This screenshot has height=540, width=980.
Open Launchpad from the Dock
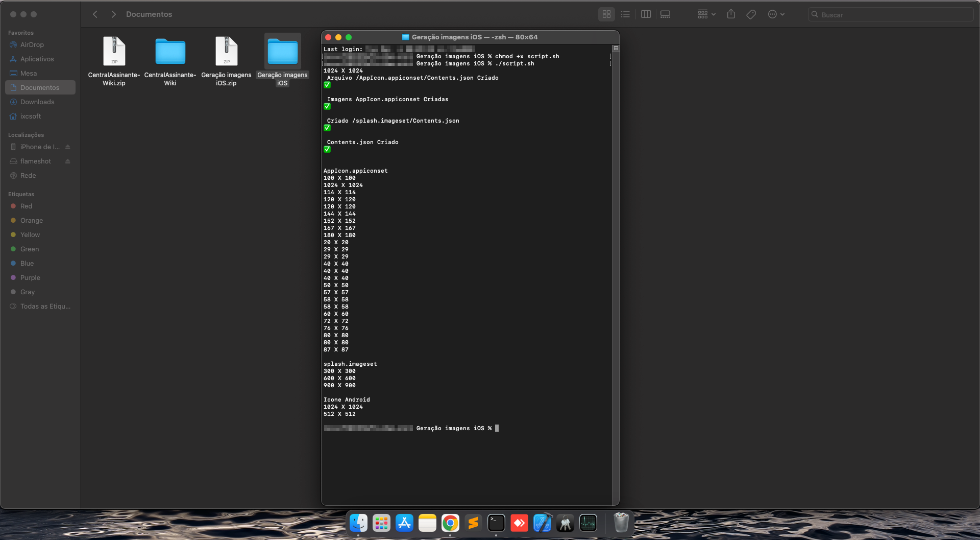[x=381, y=523]
